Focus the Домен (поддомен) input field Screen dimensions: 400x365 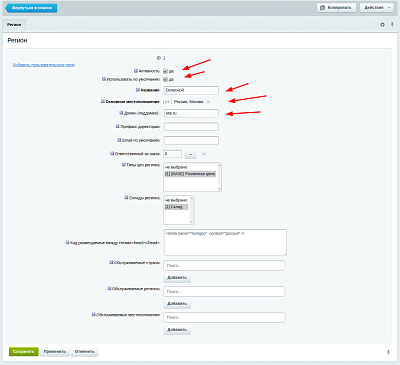pyautogui.click(x=191, y=113)
